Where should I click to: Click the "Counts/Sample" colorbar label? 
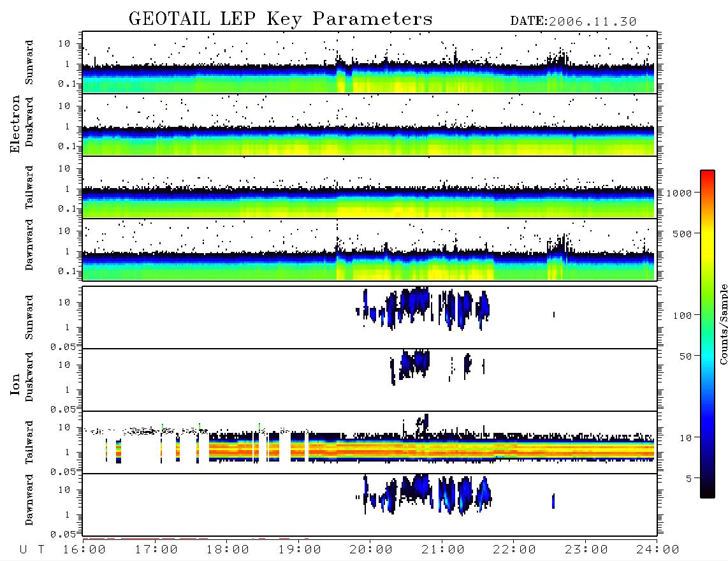723,324
